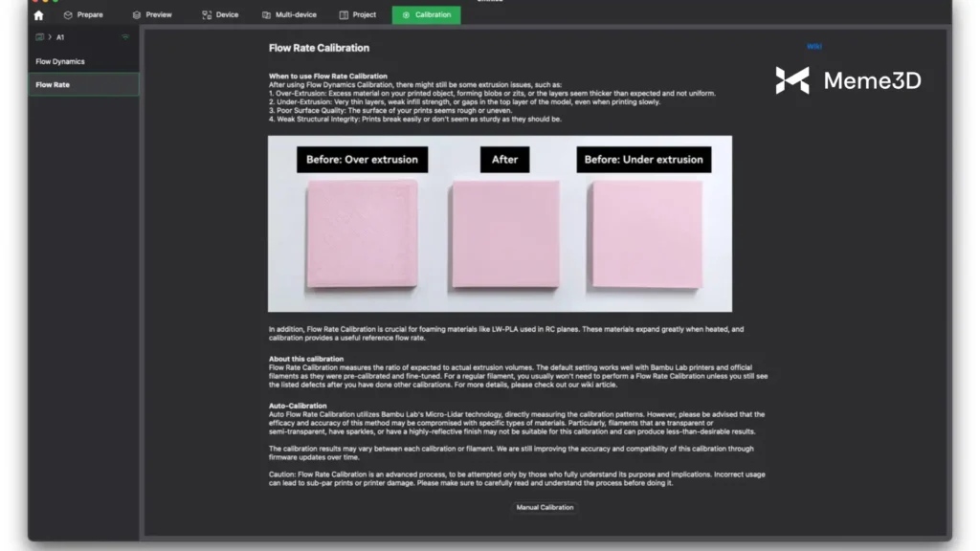
Task: Click the Prepare tab cube icon
Action: pyautogui.click(x=68, y=15)
